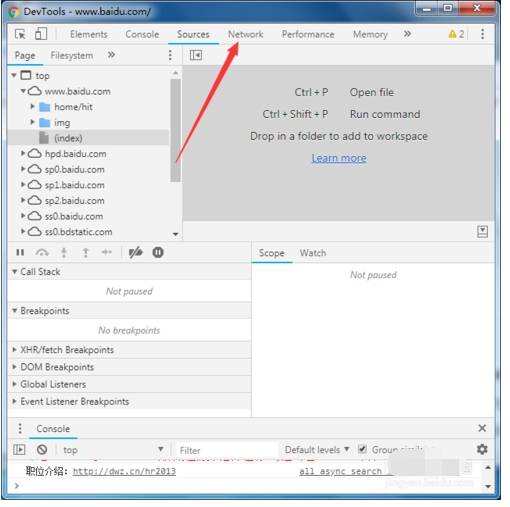Image resolution: width=510 pixels, height=507 pixels.
Task: Expand XHR/fetch Breakpoints section
Action: [x=14, y=349]
